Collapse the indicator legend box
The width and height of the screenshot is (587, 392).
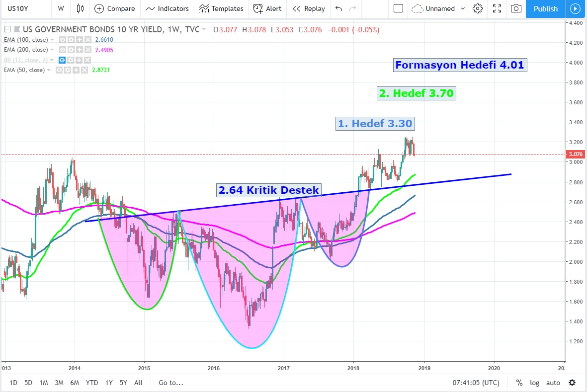[x=6, y=29]
